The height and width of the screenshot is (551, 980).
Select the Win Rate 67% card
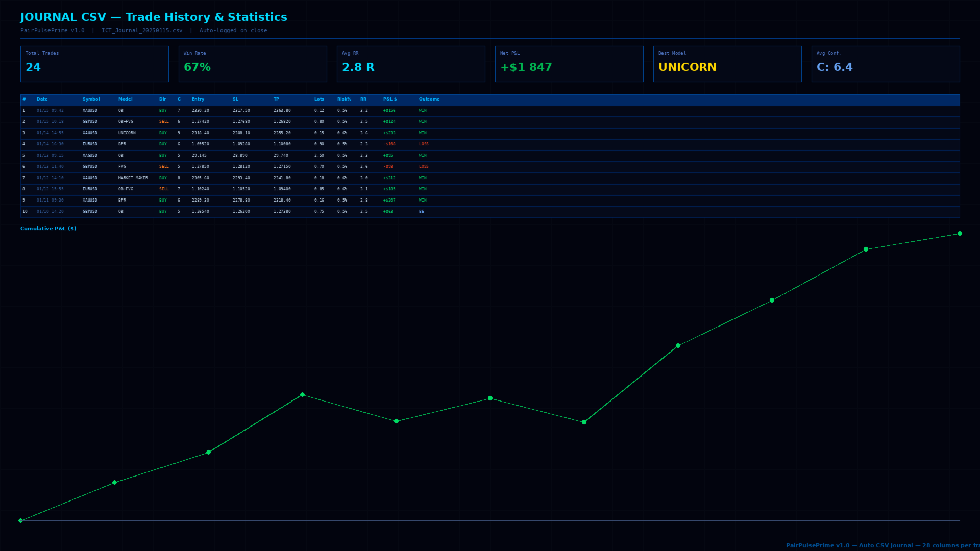click(253, 64)
